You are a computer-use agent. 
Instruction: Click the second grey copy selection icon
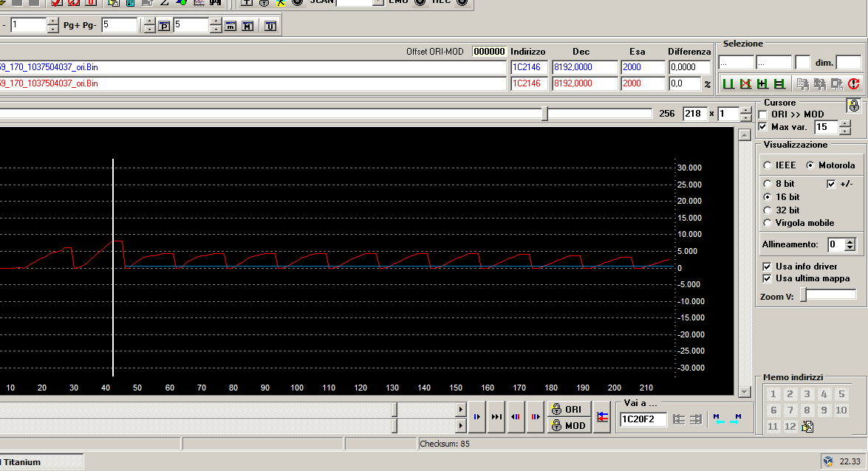[x=820, y=84]
